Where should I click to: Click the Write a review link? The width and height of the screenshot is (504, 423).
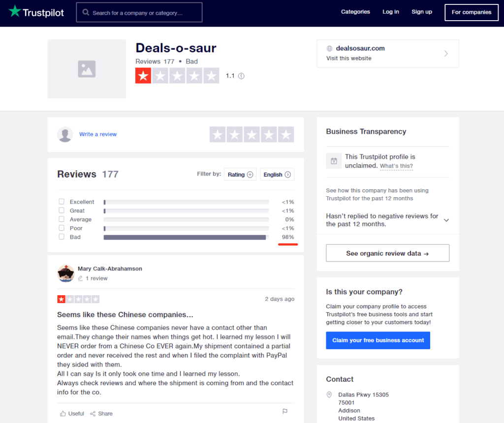click(98, 134)
